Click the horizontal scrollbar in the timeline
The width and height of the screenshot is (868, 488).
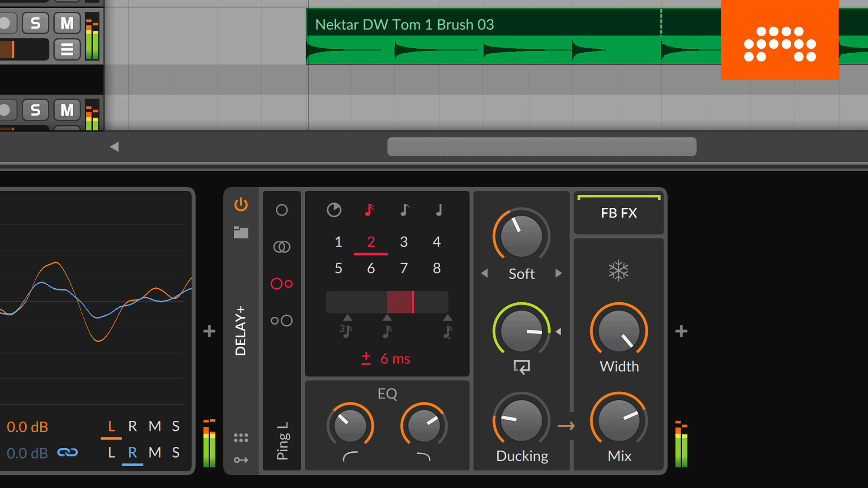541,147
